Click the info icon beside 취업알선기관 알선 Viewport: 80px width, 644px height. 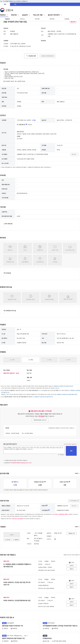coord(45,481)
